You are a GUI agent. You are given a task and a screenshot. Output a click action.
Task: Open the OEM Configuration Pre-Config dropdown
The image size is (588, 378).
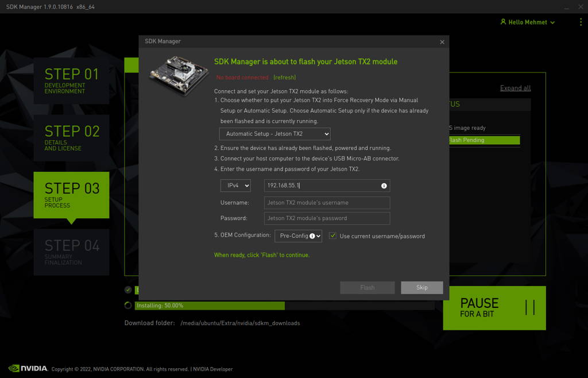point(298,236)
